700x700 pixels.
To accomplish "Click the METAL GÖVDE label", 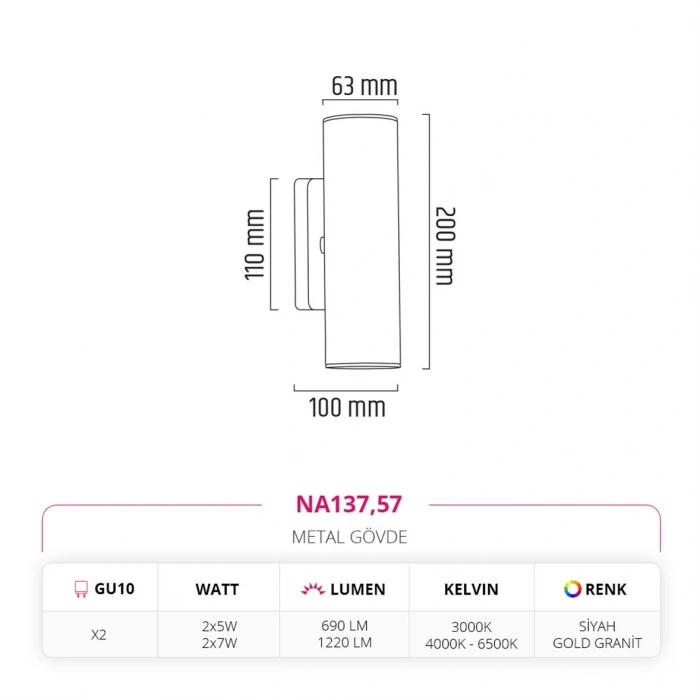I will 350,537.
